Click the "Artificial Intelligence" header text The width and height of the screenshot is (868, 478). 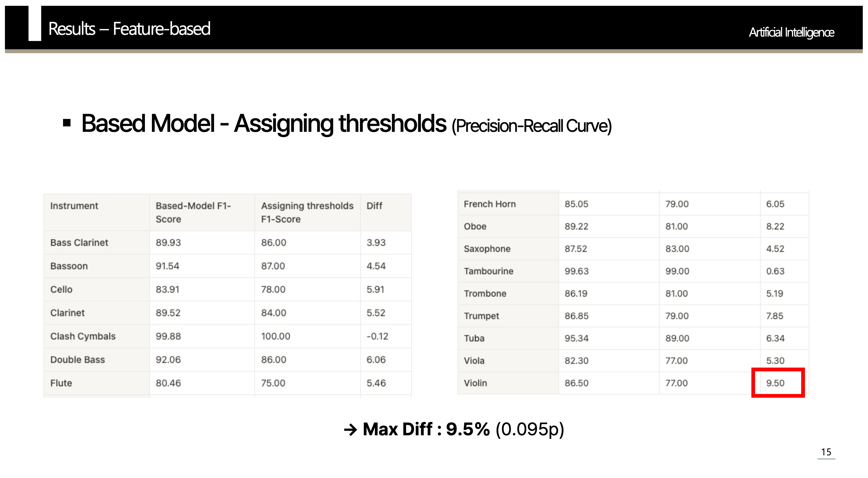pos(791,32)
